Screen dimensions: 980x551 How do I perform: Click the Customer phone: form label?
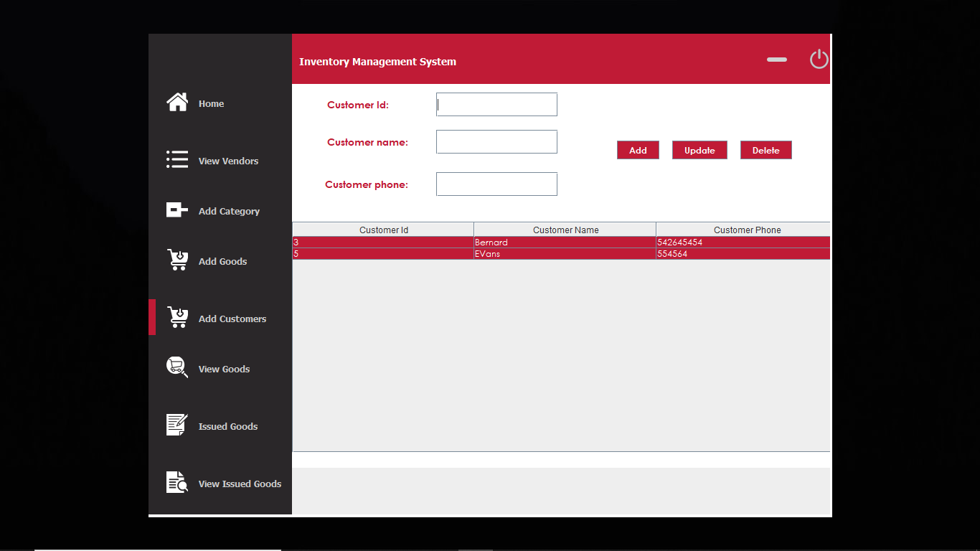(367, 184)
